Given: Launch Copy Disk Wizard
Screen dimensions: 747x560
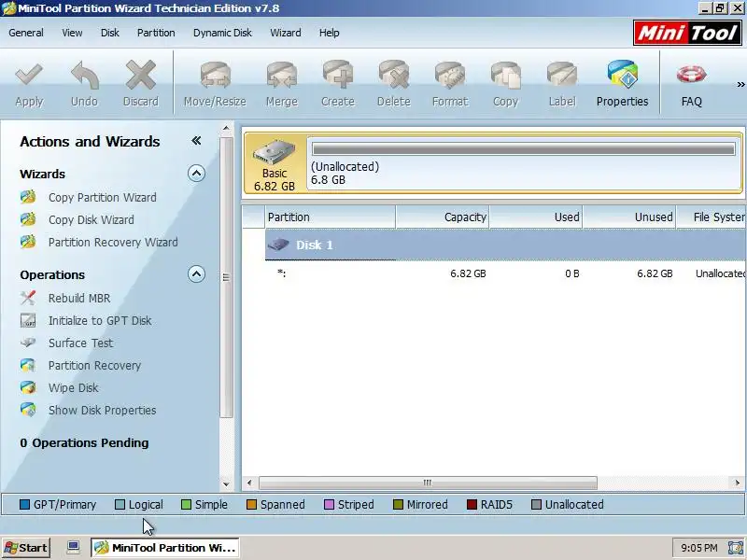Looking at the screenshot, I should (91, 219).
